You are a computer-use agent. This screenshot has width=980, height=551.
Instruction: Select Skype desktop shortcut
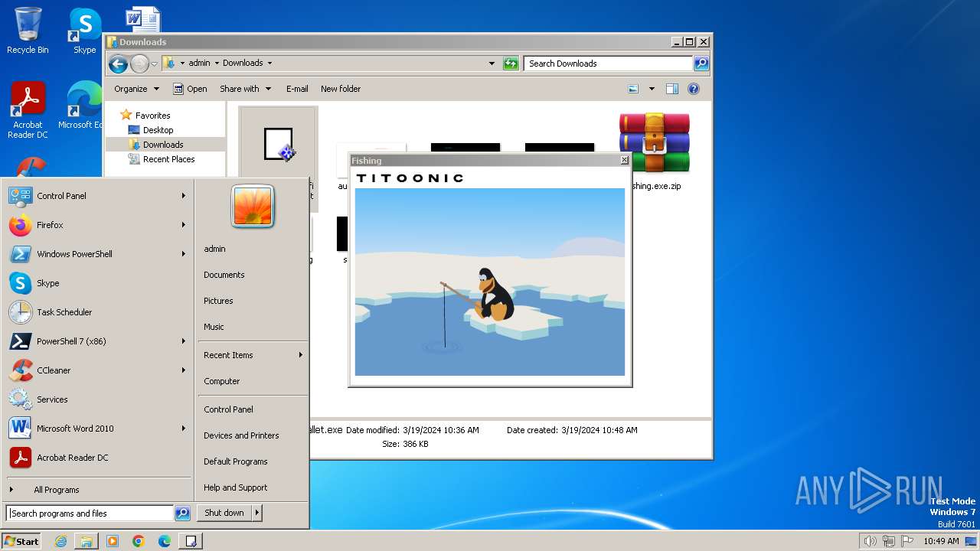point(84,31)
